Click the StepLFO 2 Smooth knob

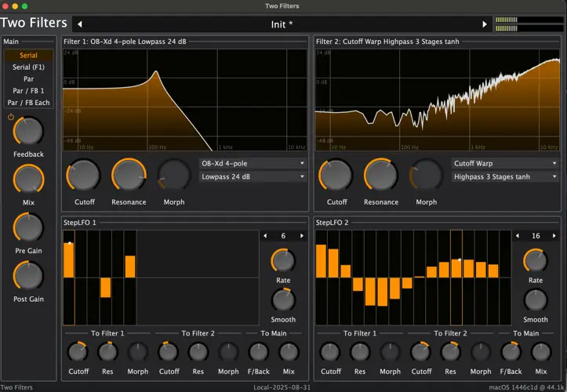536,299
